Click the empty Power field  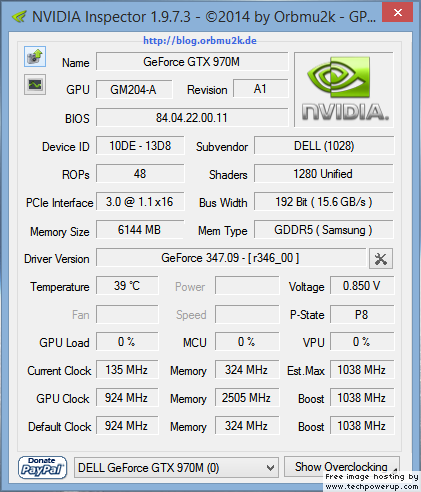247,286
